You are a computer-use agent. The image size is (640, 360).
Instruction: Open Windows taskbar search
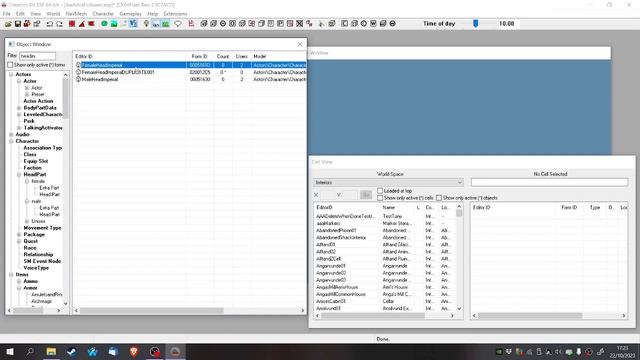30,351
